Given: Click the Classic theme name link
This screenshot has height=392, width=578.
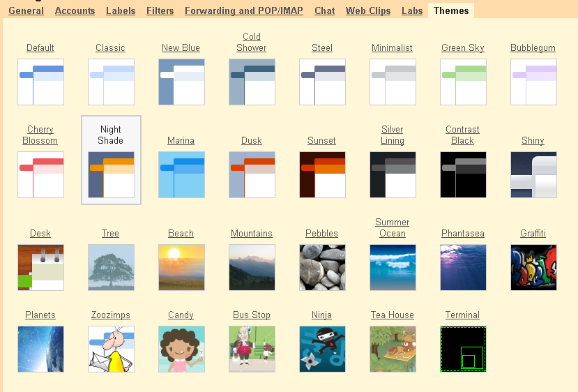Looking at the screenshot, I should pyautogui.click(x=110, y=48).
